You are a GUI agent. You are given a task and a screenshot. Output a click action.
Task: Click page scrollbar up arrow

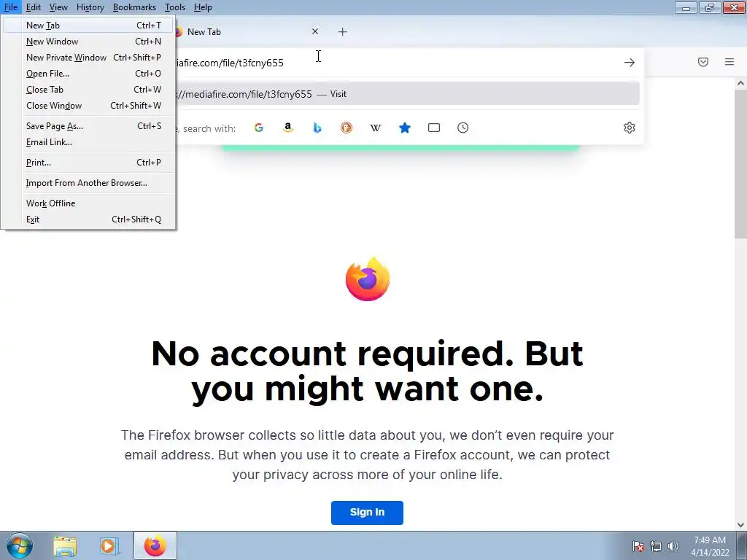point(740,83)
